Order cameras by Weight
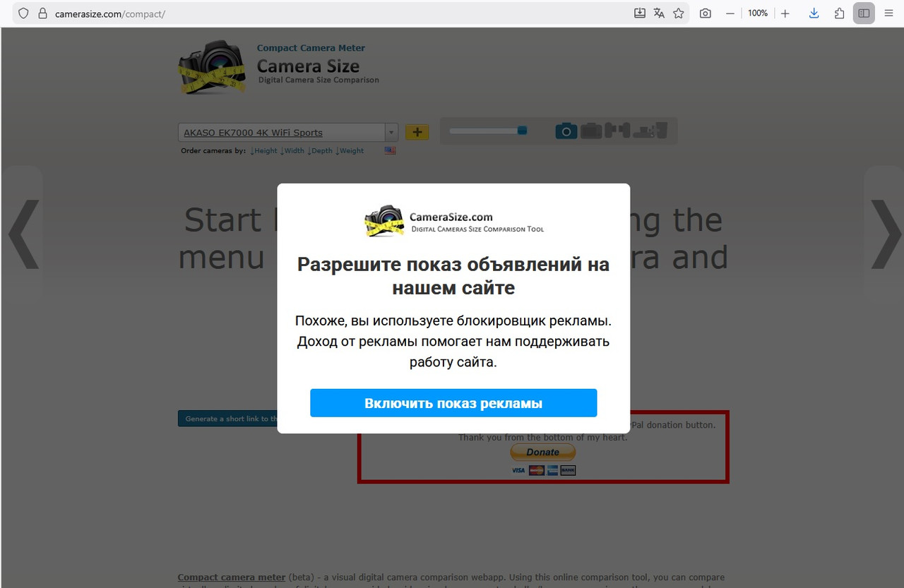The image size is (904, 588). point(350,150)
